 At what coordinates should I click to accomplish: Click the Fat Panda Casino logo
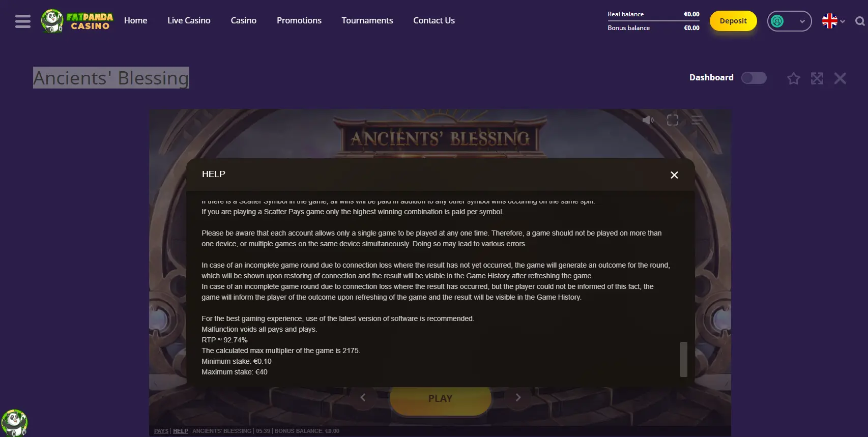77,21
